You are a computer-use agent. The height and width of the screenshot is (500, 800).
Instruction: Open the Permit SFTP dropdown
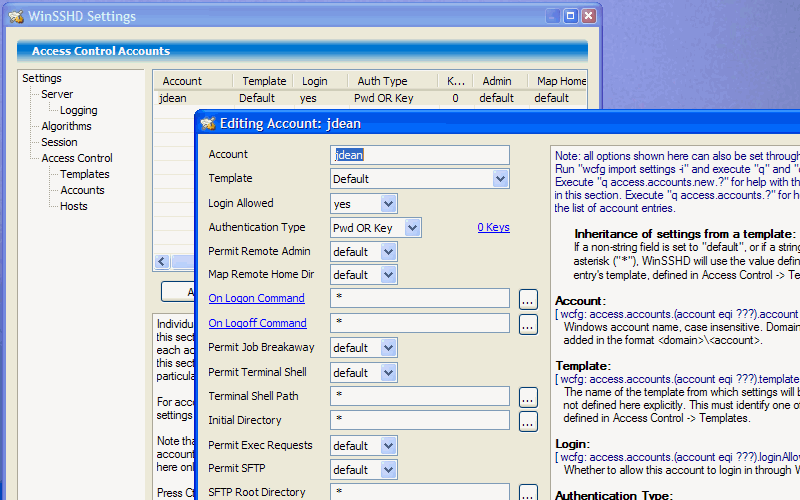388,470
